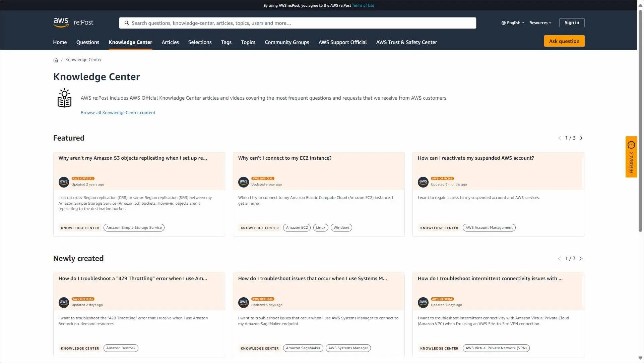
Task: Select the AWS Systems Manager tag
Action: coord(348,348)
